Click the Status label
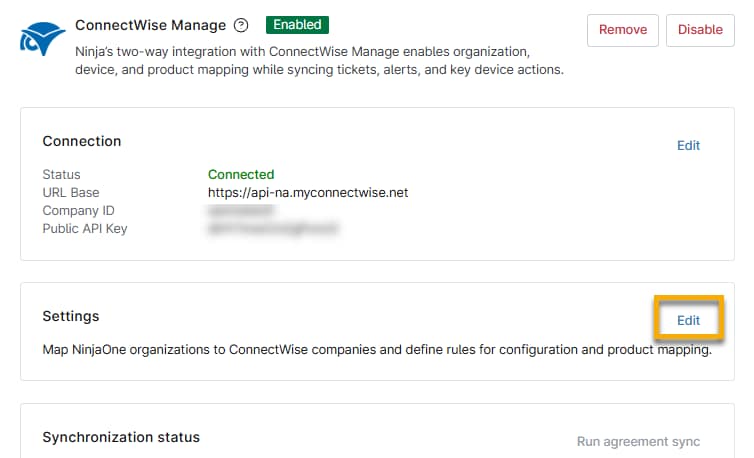The width and height of the screenshot is (754, 458). 62,174
